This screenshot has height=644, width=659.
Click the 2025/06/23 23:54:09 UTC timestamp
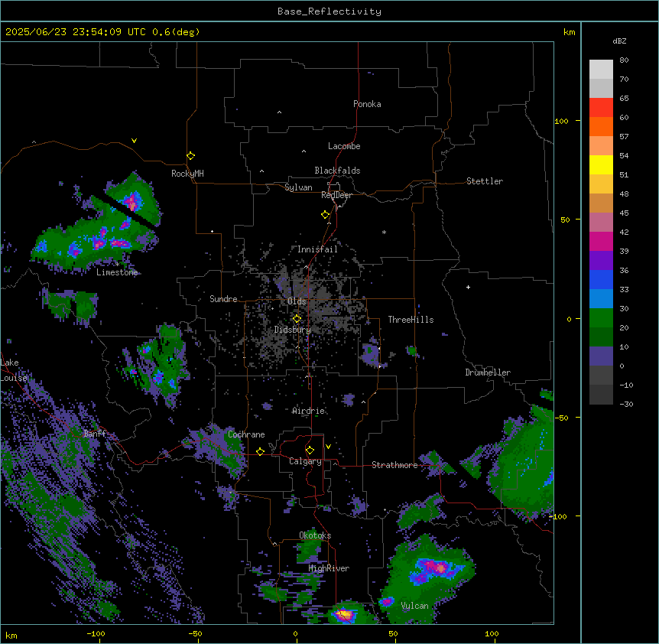pyautogui.click(x=76, y=32)
